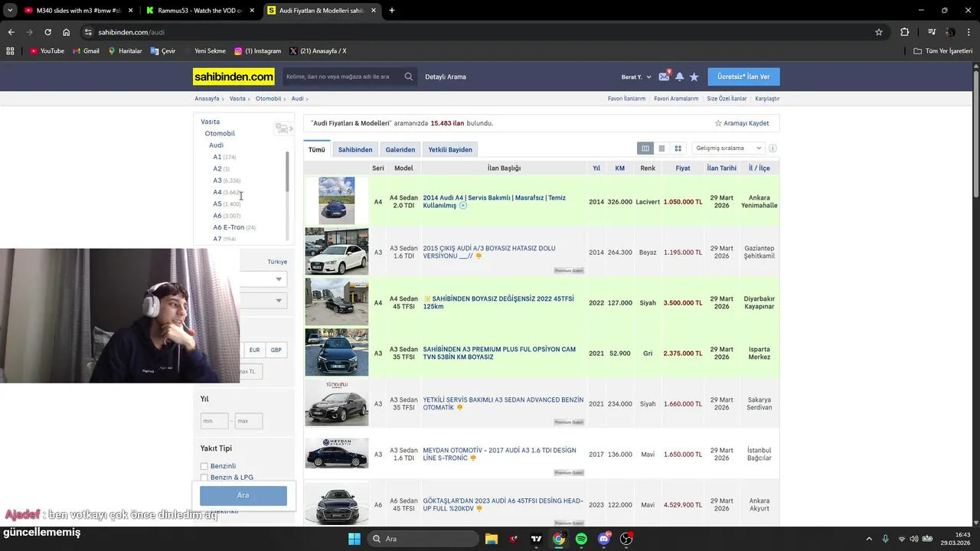This screenshot has height=551, width=980.
Task: Open the Gmail bookmark
Action: coord(86,51)
